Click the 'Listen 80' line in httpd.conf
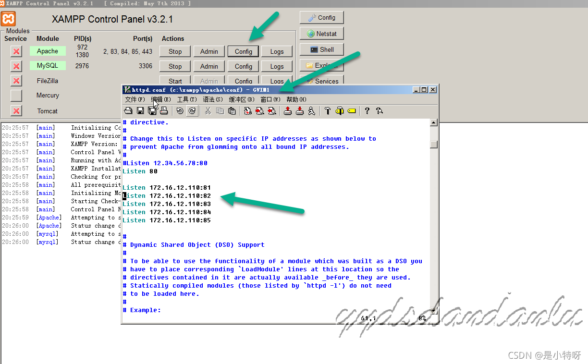This screenshot has width=588, height=364. [x=140, y=171]
